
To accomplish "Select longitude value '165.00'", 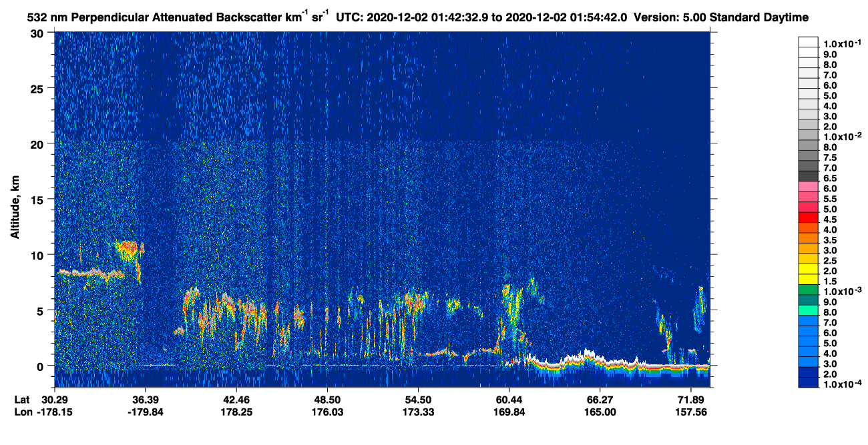I will (600, 412).
